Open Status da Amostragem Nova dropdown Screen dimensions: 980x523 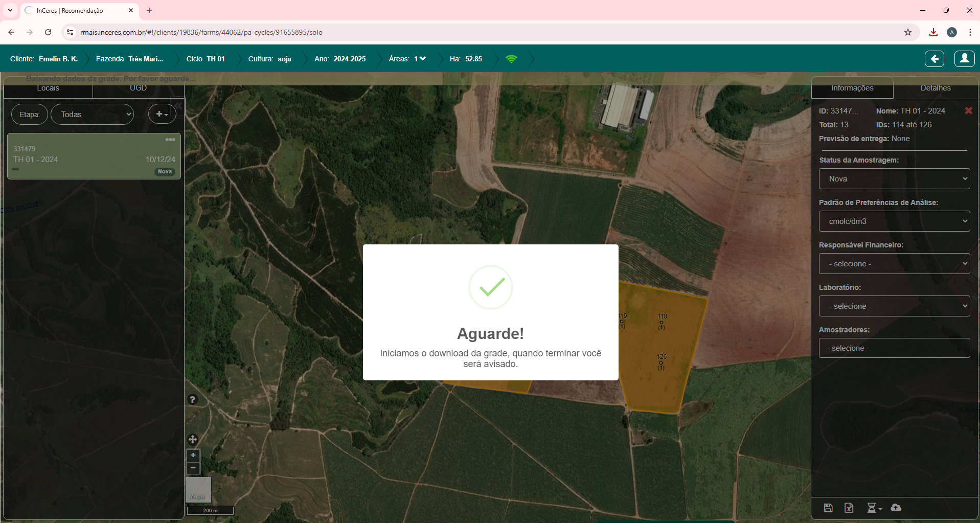point(894,179)
